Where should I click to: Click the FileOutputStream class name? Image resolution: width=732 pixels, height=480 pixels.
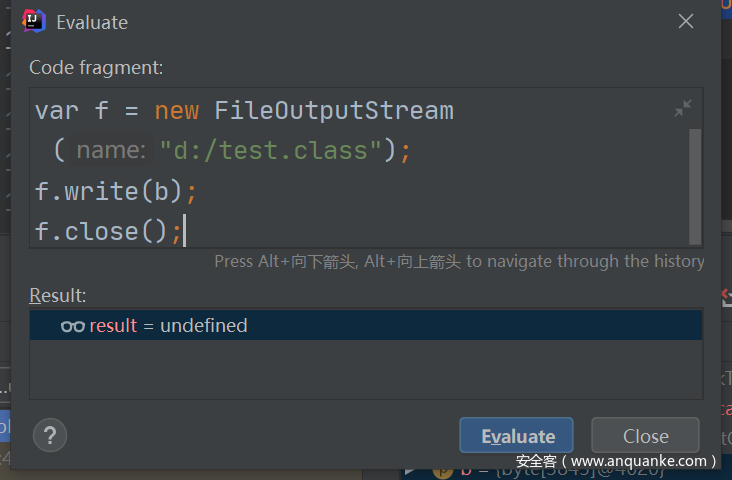coord(334,110)
